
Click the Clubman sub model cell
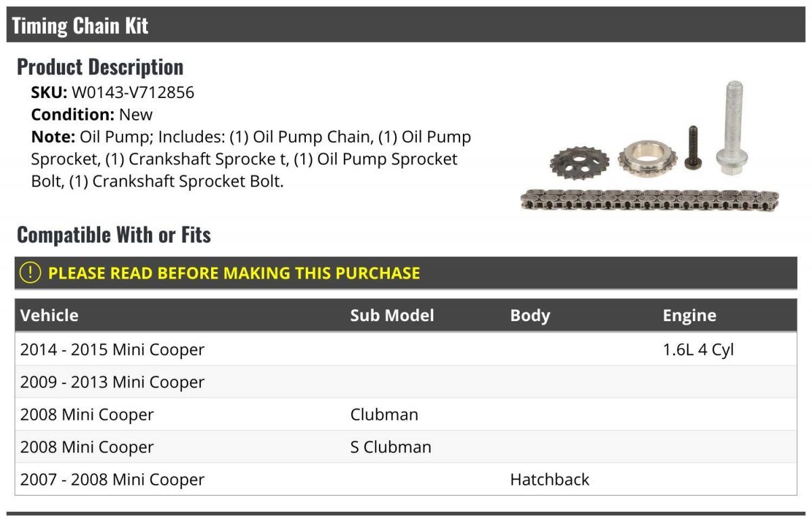tap(384, 414)
